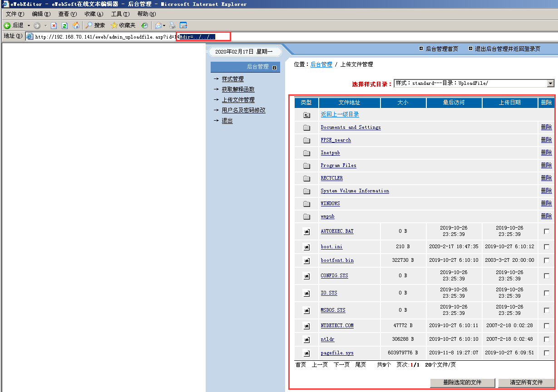The width and height of the screenshot is (558, 392).
Task: Check the checkbox for boot.ini
Action: (x=546, y=247)
